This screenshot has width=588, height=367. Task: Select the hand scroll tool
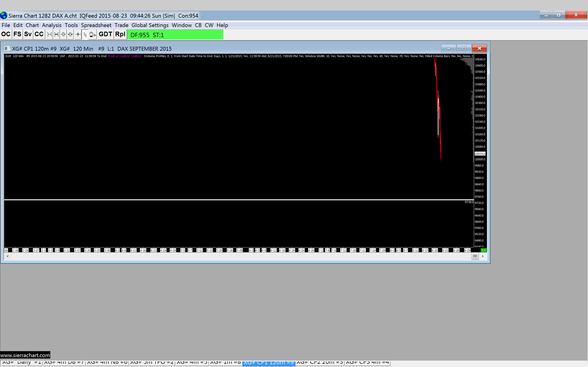92,34
